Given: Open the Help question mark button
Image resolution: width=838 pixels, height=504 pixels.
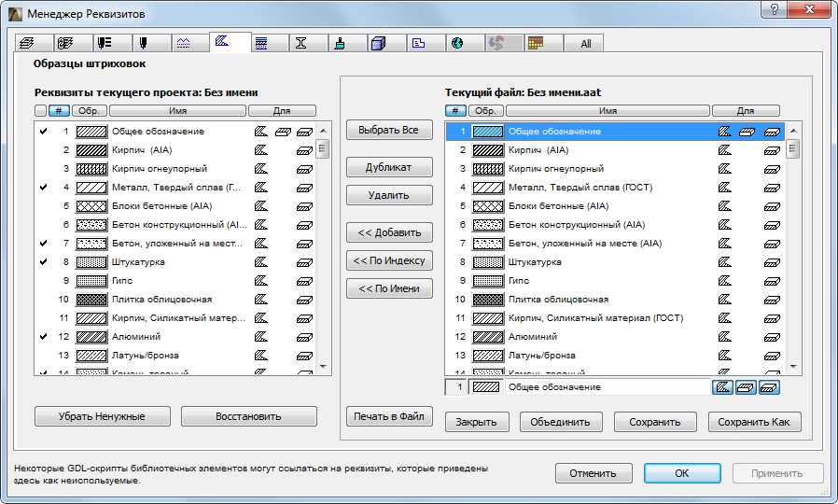Looking at the screenshot, I should tap(775, 9).
